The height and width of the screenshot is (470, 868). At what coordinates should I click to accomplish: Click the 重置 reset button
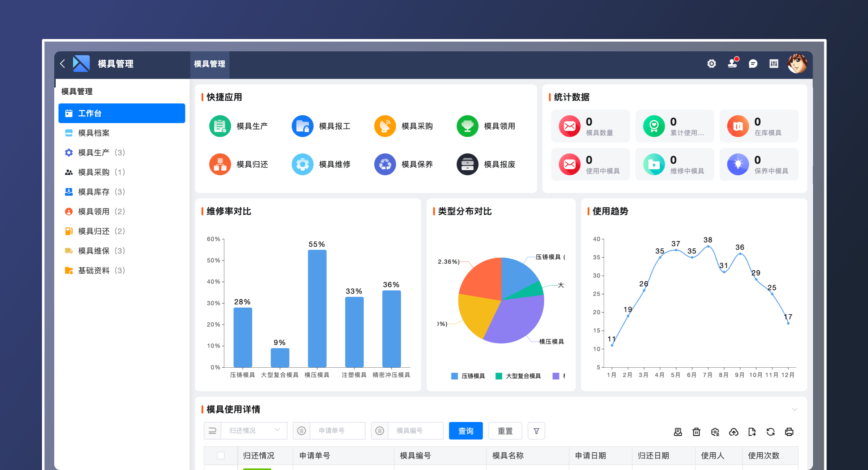pyautogui.click(x=505, y=431)
